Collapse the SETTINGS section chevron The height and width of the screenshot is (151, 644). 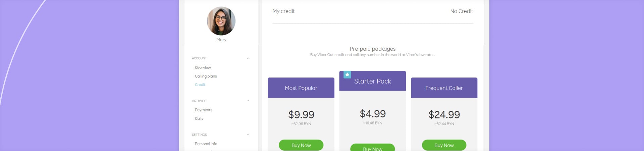(x=248, y=135)
